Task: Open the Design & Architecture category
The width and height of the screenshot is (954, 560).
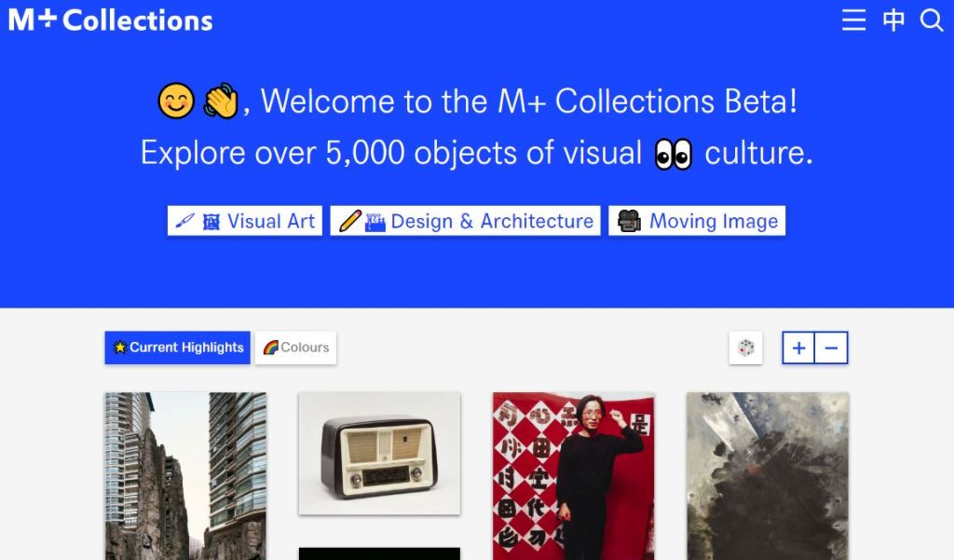Action: click(x=465, y=220)
